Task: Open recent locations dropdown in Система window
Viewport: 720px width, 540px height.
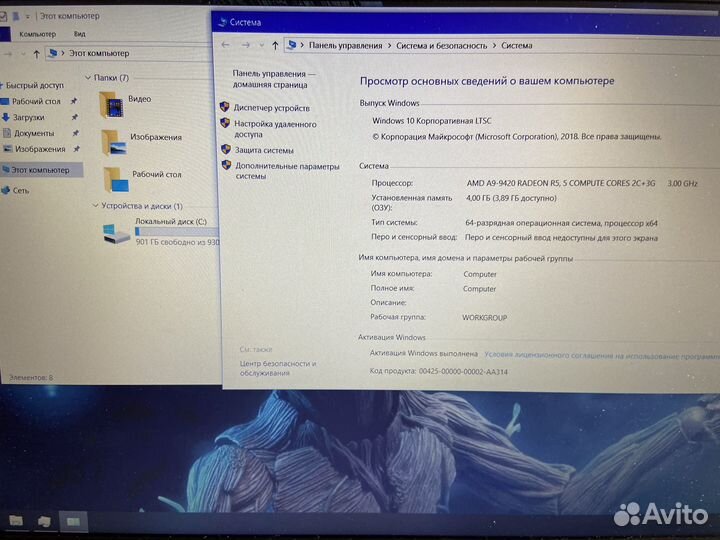Action: (x=262, y=45)
